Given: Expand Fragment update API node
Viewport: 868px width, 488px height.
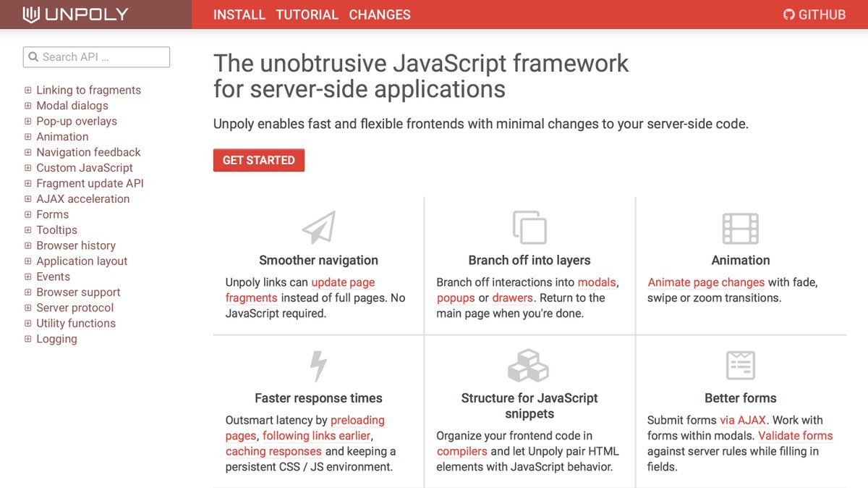Looking at the screenshot, I should coord(28,184).
